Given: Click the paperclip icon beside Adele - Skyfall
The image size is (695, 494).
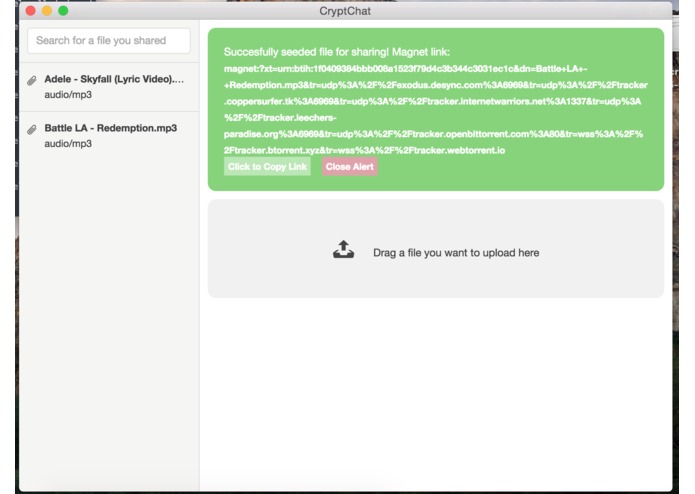Looking at the screenshot, I should pos(31,81).
